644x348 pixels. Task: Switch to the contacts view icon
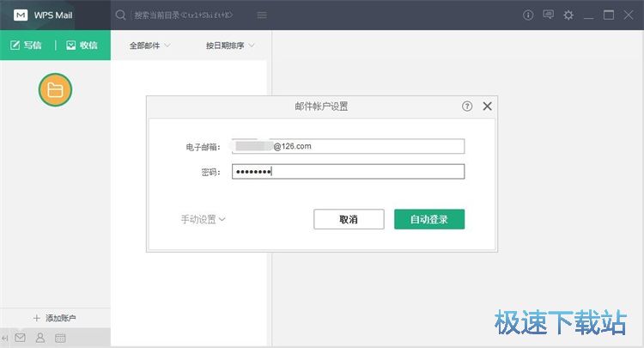coord(40,338)
